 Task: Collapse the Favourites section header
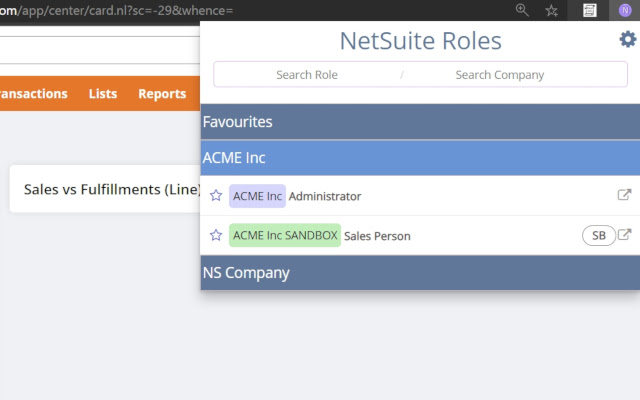[x=420, y=122]
